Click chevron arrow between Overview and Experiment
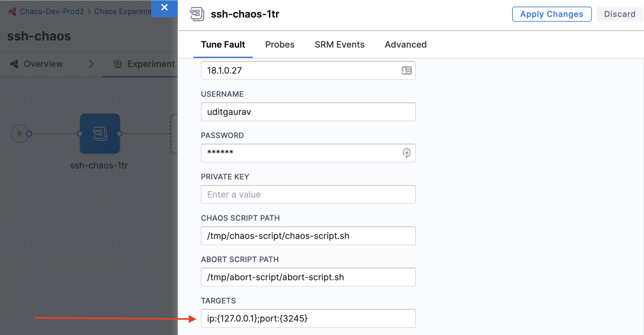This screenshot has height=335, width=644. (x=91, y=64)
